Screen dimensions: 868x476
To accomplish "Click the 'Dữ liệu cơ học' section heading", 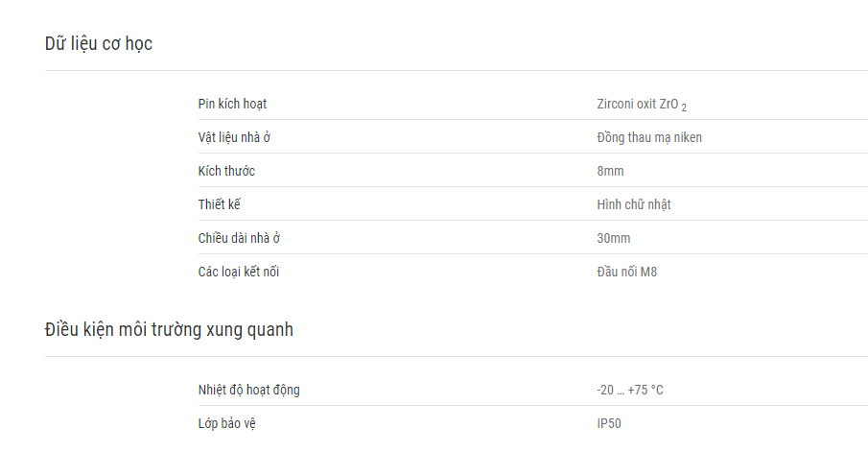I will [x=99, y=44].
